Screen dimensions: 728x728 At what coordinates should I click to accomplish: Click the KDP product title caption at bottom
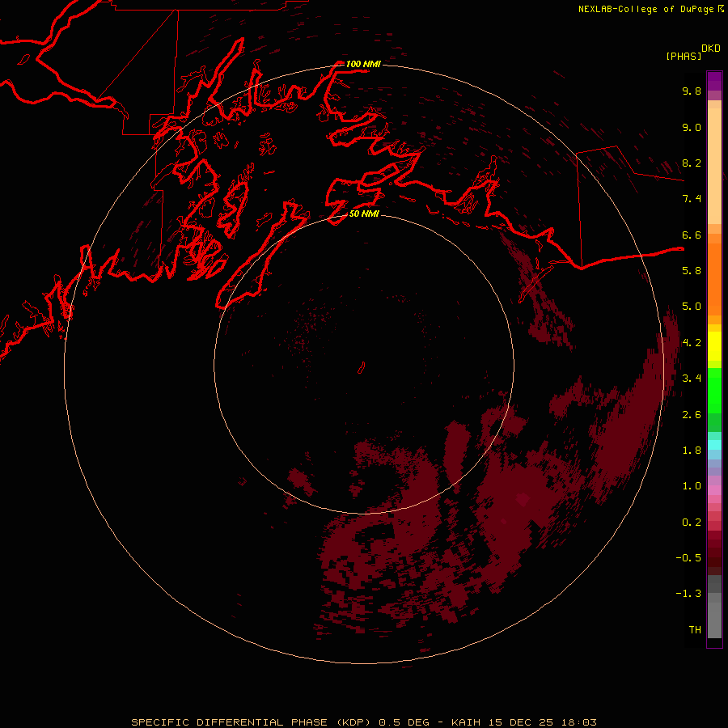[x=363, y=722]
